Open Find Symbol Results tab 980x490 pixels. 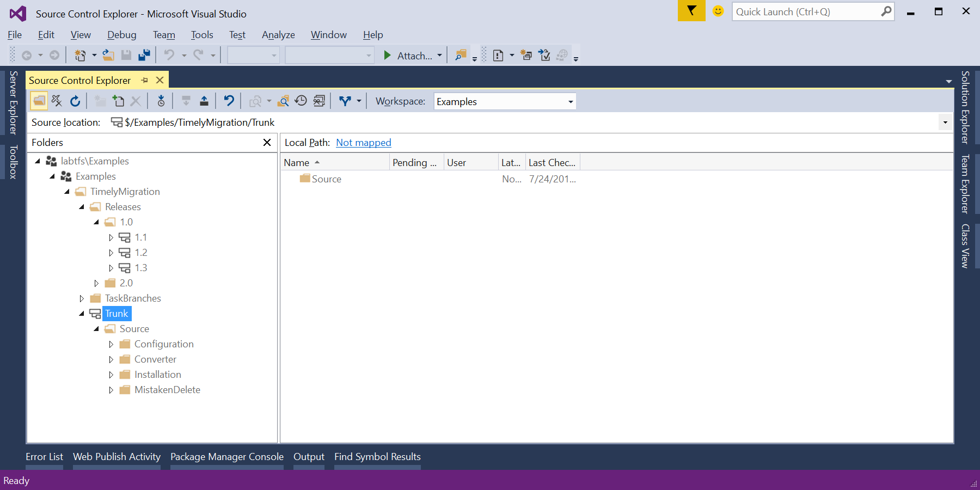tap(377, 457)
